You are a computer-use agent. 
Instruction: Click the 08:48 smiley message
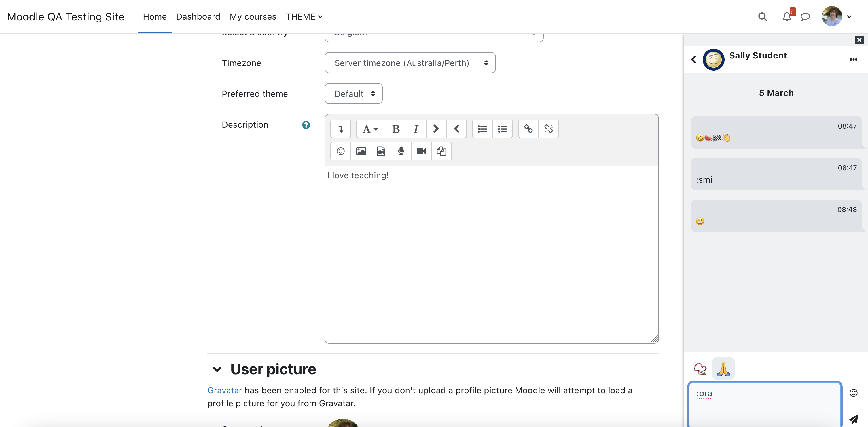click(776, 216)
